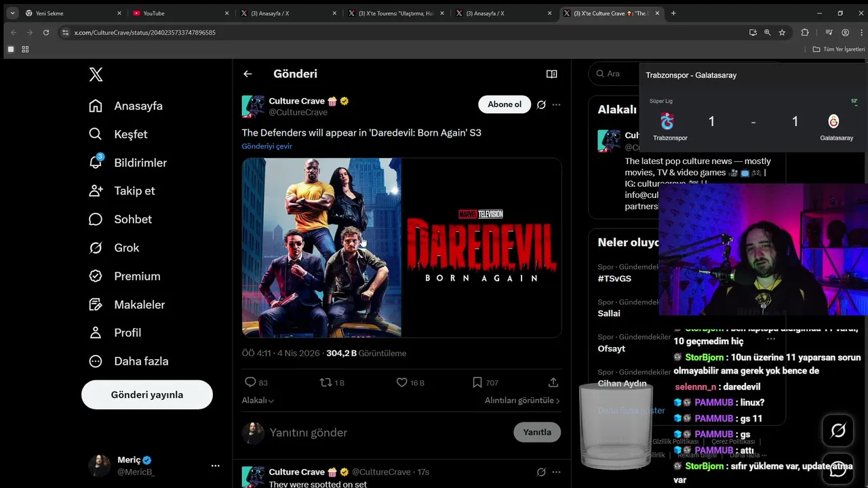The height and width of the screenshot is (488, 868).
Task: Open Keşfet explore page
Action: pos(119,134)
